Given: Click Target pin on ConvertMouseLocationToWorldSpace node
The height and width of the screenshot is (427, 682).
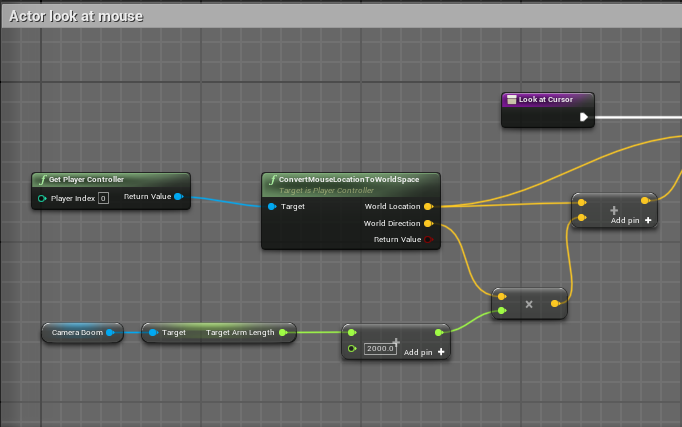Looking at the screenshot, I should point(271,206).
